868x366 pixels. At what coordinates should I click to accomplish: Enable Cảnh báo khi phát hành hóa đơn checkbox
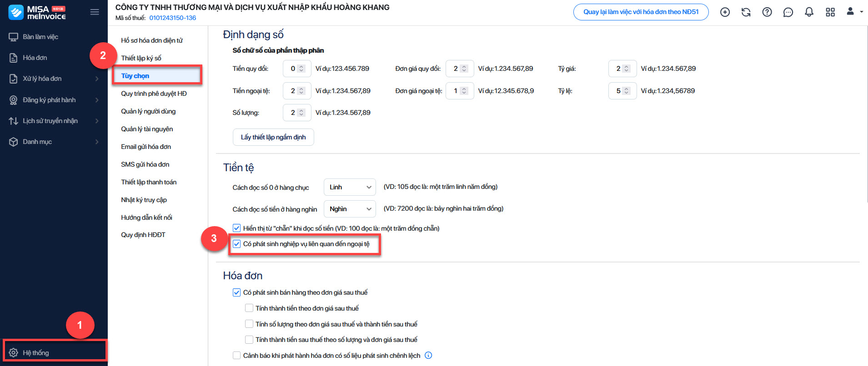tap(236, 356)
